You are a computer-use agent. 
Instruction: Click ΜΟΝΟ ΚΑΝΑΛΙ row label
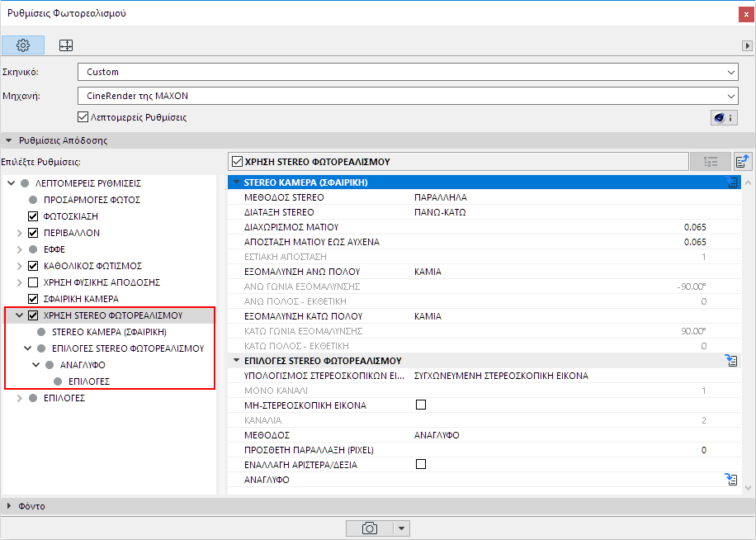tap(276, 391)
